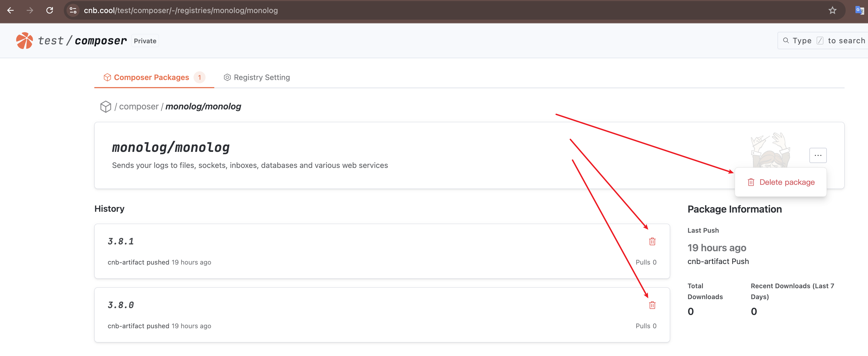The image size is (868, 356).
Task: Click the browser back arrow
Action: click(10, 10)
